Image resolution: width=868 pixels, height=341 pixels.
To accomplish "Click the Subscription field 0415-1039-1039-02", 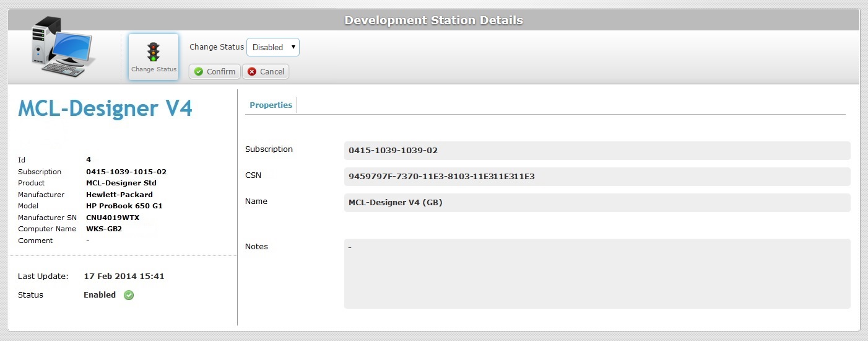I will [x=597, y=151].
